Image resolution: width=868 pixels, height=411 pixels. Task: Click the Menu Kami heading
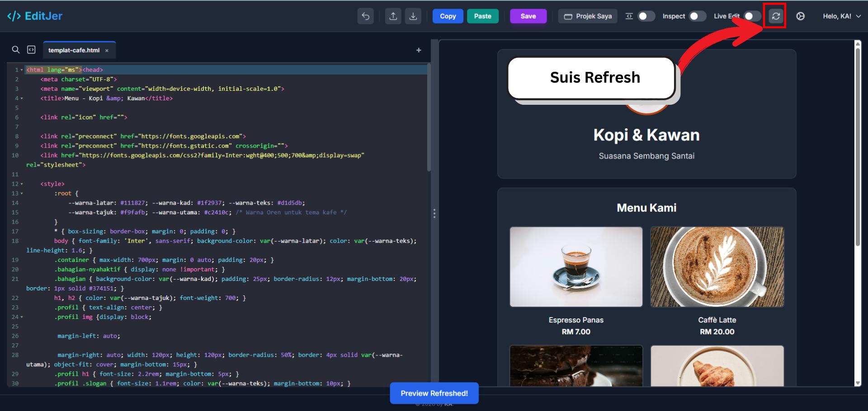pos(646,208)
